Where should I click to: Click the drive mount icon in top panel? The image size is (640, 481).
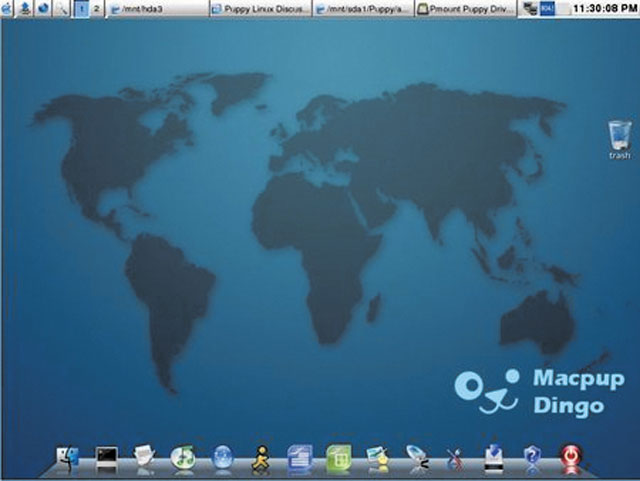click(25, 8)
